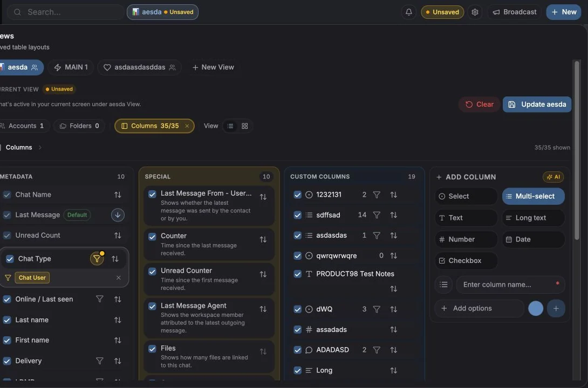The image size is (588, 388).
Task: Click the active filter icon on Chat Type
Action: (x=97, y=259)
